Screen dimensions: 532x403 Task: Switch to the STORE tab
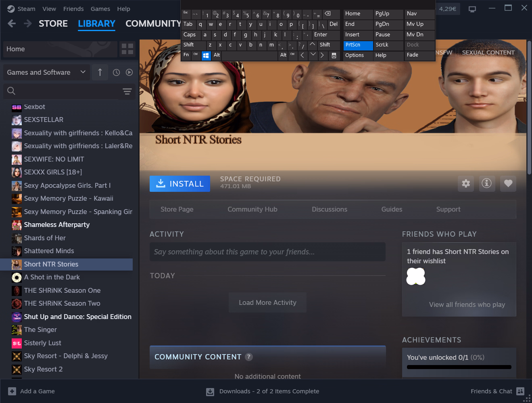(53, 24)
